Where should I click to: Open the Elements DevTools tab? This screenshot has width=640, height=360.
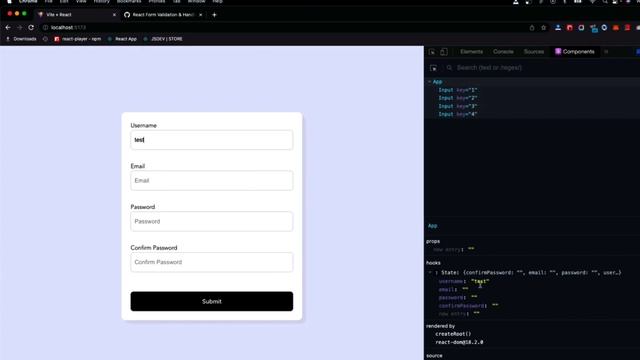click(x=471, y=52)
